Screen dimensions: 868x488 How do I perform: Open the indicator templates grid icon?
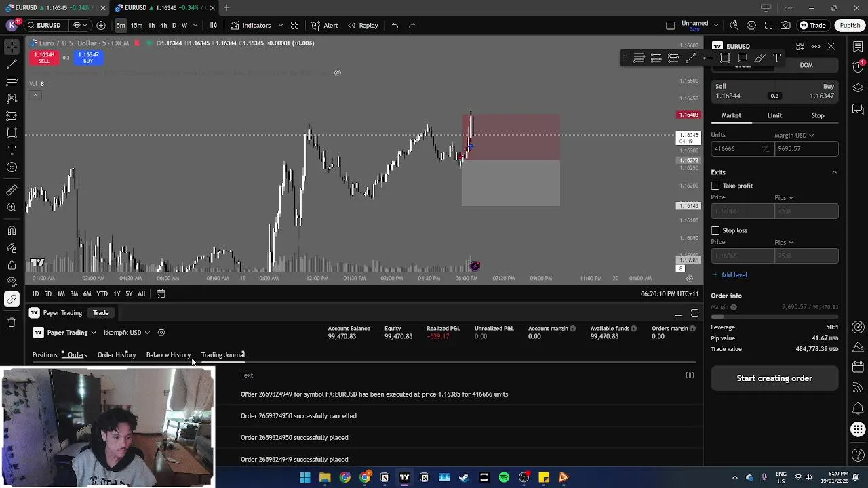[294, 25]
